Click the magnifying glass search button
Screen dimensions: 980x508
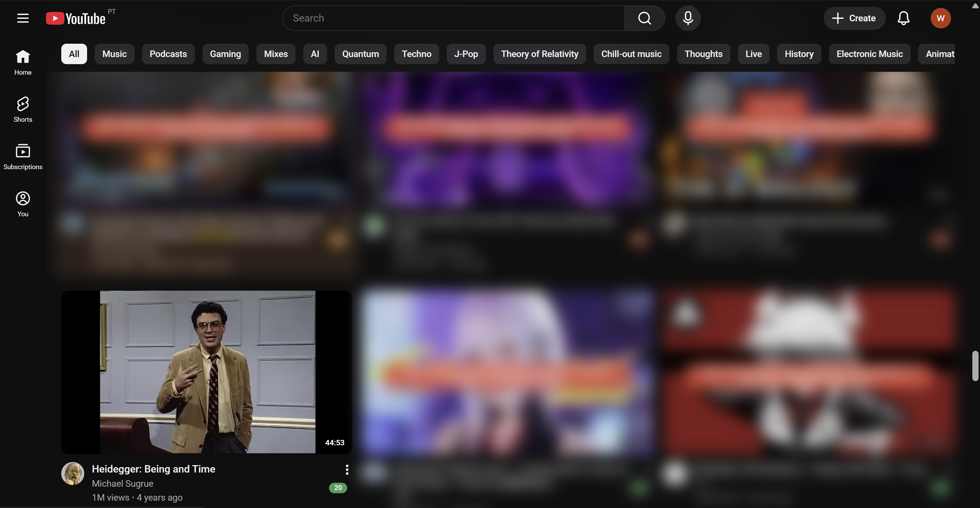click(644, 18)
